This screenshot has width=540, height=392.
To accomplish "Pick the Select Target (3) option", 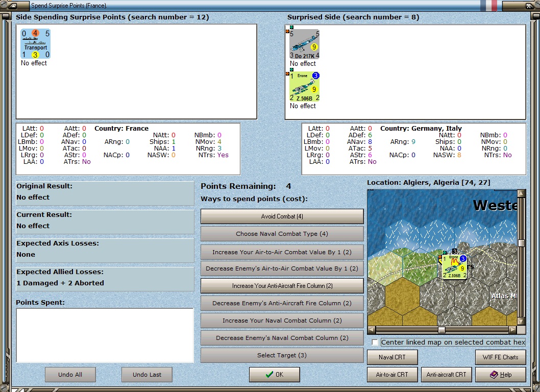I will [282, 355].
